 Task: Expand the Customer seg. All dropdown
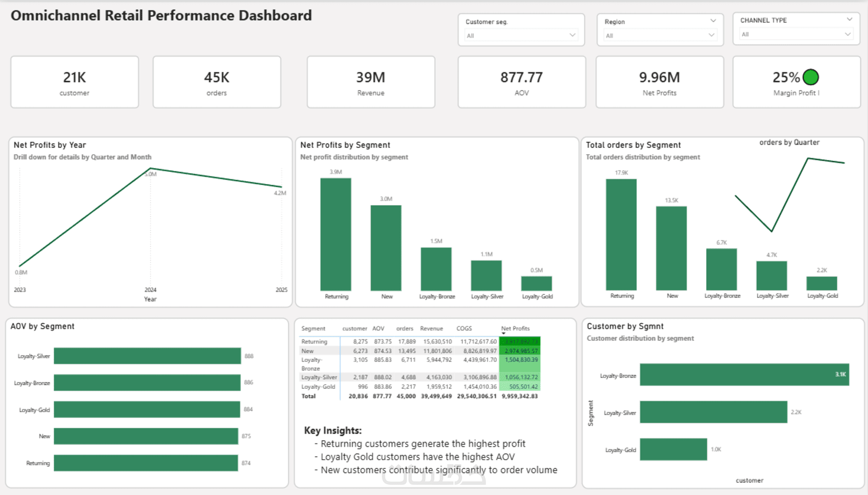(521, 35)
